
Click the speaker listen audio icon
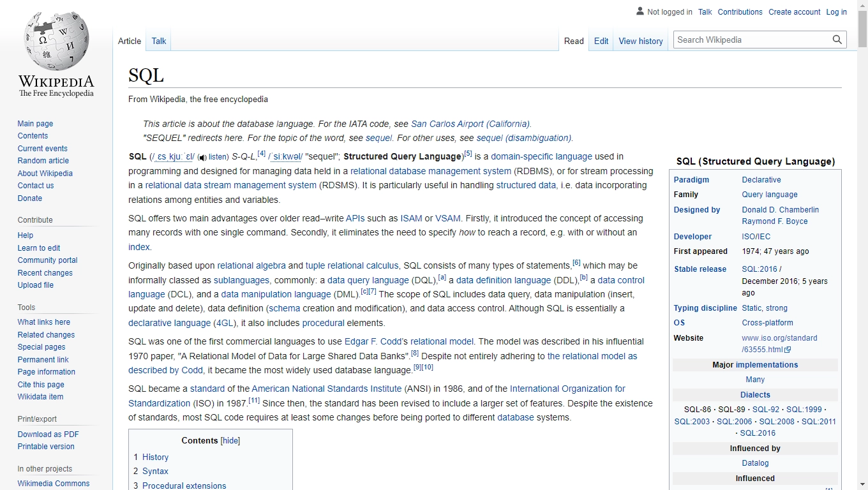point(202,158)
